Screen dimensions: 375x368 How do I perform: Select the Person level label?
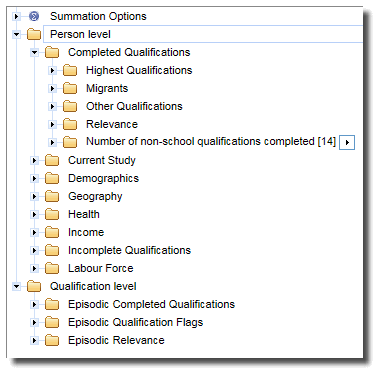pos(80,34)
